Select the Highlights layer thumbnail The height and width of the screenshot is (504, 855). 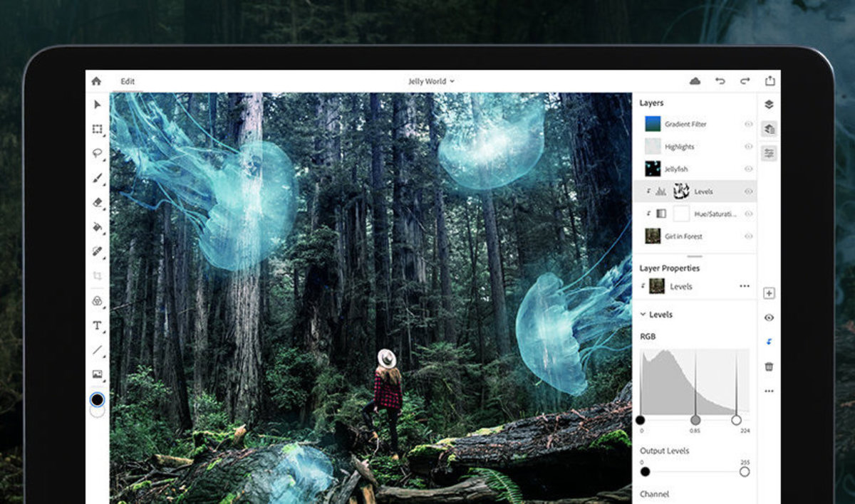(653, 147)
